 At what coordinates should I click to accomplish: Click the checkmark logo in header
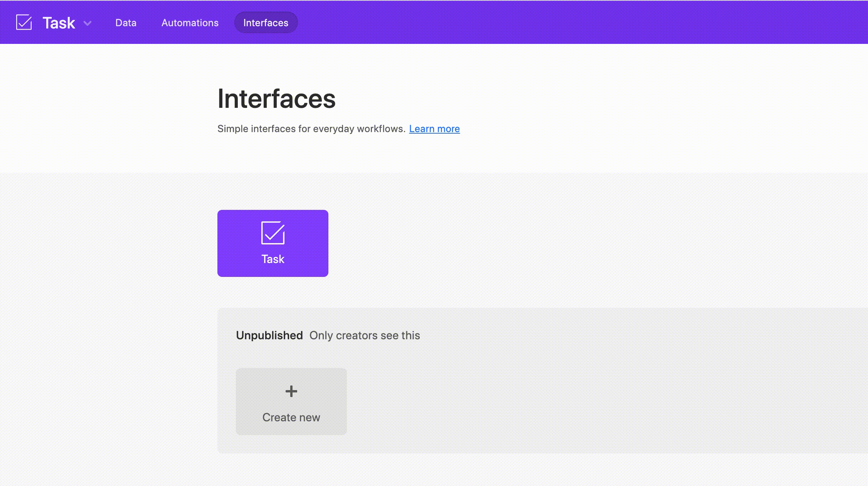24,22
